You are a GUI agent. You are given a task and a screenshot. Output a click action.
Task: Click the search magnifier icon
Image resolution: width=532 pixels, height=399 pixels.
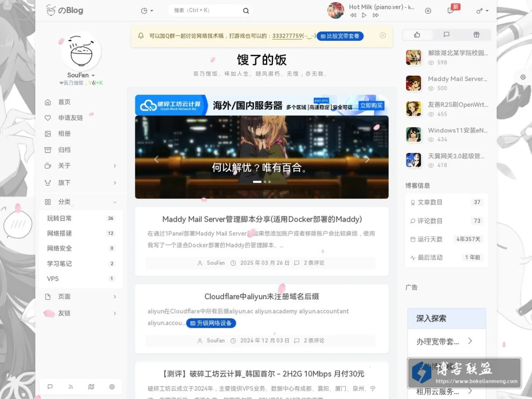point(246,11)
